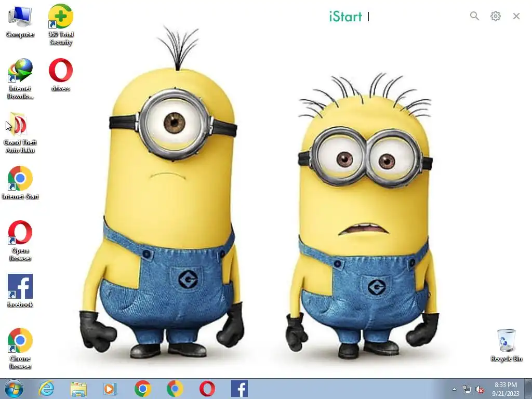Click the iStart search magnifier icon
This screenshot has height=399, width=532.
[474, 16]
